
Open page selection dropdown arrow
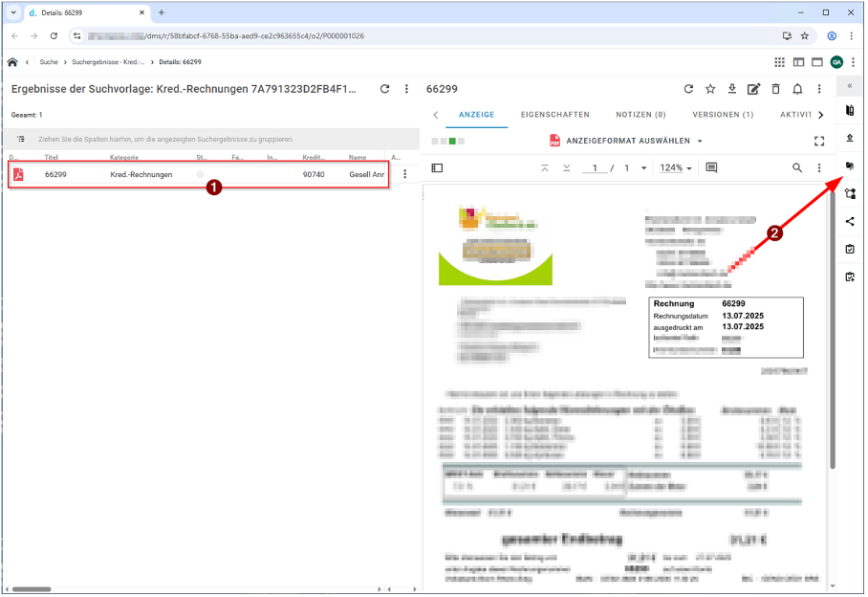click(x=643, y=167)
